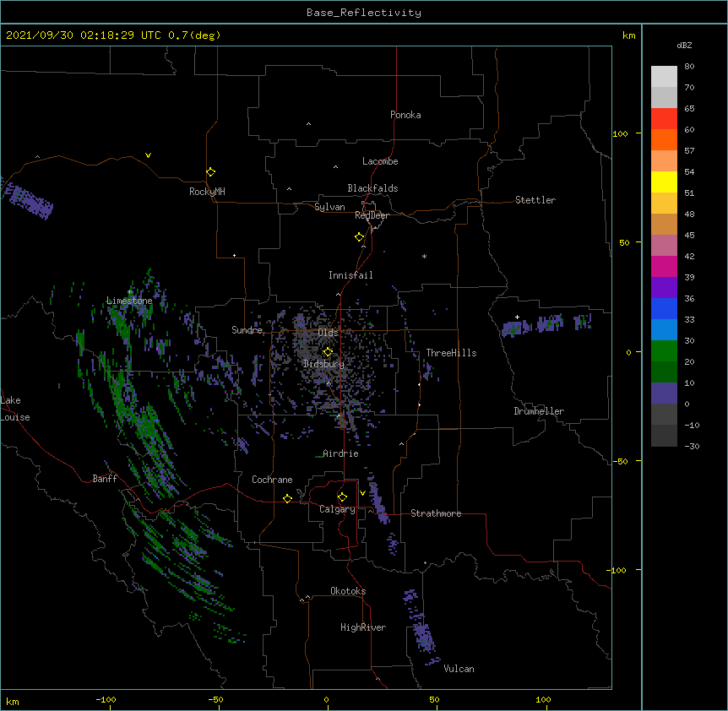728x711 pixels.
Task: Click the Cochrane town label
Action: [272, 480]
